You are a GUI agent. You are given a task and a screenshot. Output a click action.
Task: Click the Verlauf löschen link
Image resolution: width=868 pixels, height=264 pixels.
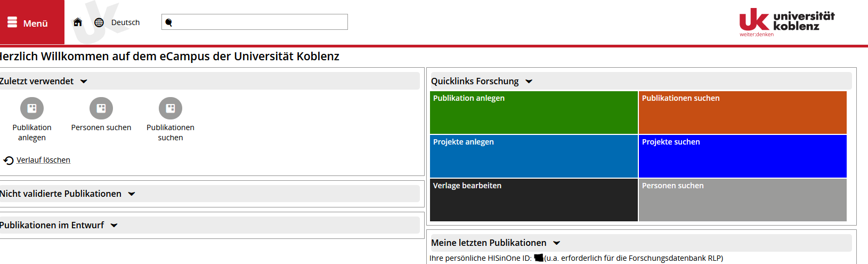click(43, 160)
